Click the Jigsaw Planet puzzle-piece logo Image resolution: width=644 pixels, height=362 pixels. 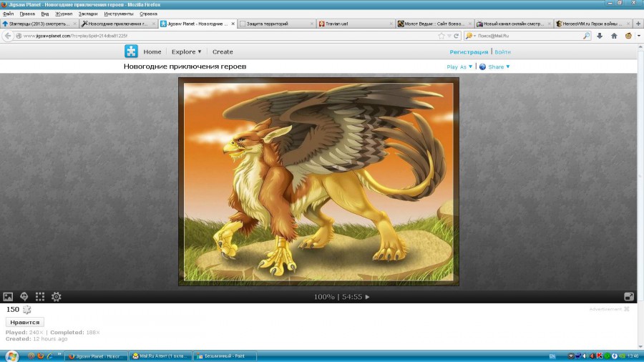(x=131, y=52)
